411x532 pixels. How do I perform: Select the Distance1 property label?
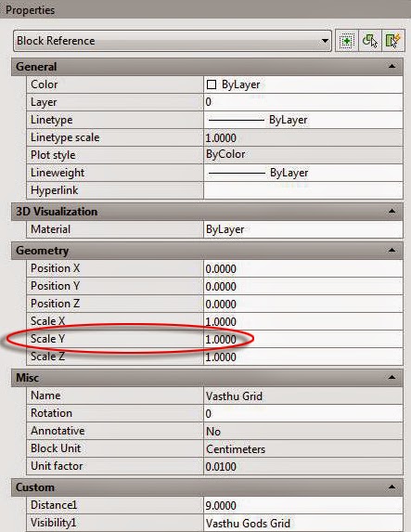click(54, 505)
